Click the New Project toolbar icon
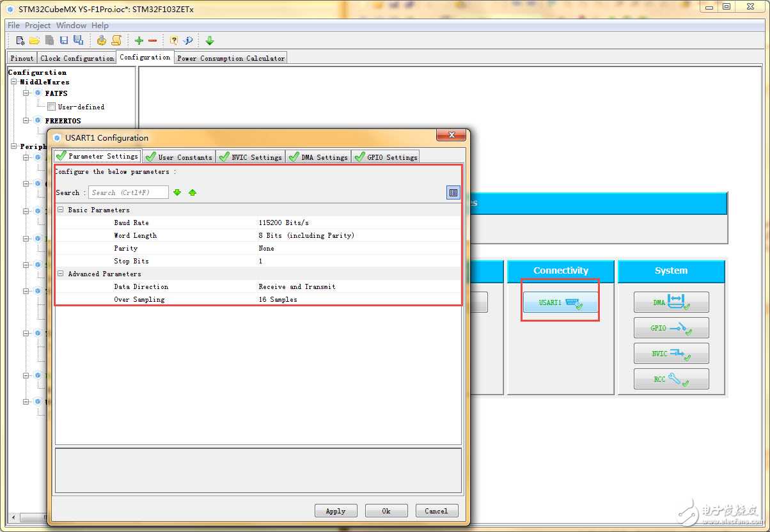This screenshot has width=770, height=532. (x=20, y=40)
